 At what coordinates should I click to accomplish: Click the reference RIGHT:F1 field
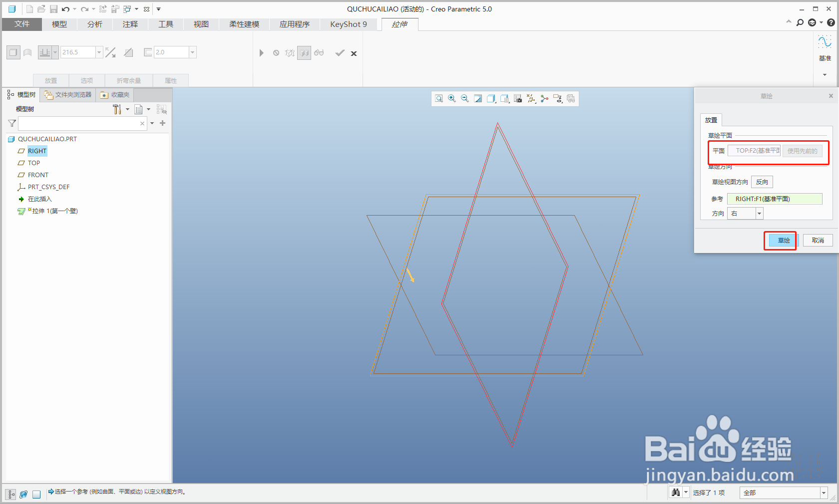775,199
